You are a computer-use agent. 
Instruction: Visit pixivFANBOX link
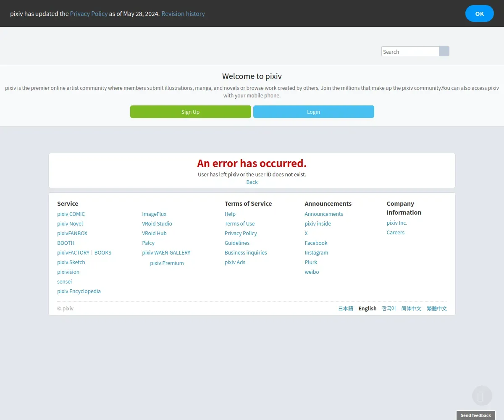click(72, 233)
